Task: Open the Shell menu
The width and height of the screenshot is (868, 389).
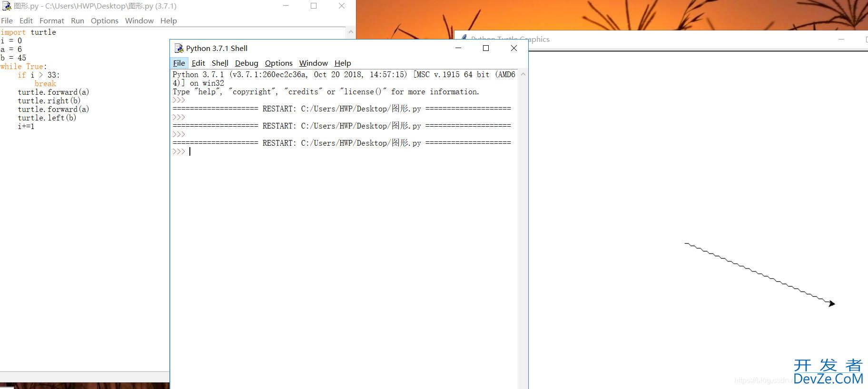Action: (x=220, y=63)
